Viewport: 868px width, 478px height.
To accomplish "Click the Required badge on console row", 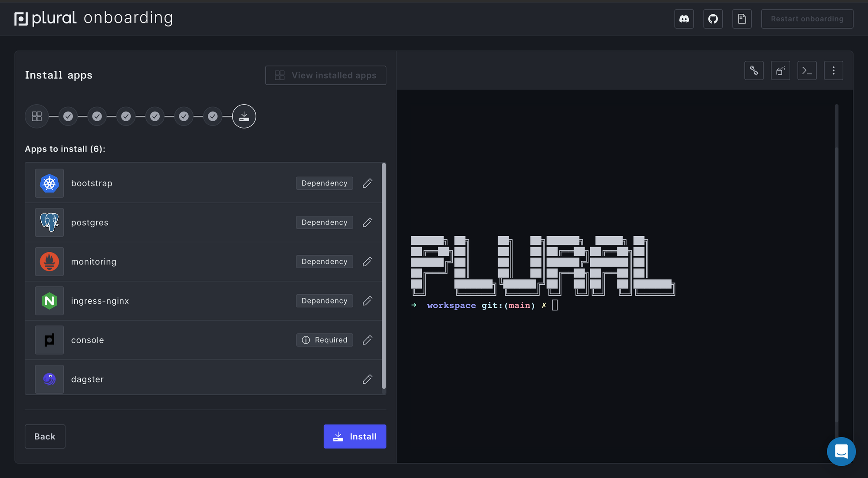I will (x=325, y=340).
